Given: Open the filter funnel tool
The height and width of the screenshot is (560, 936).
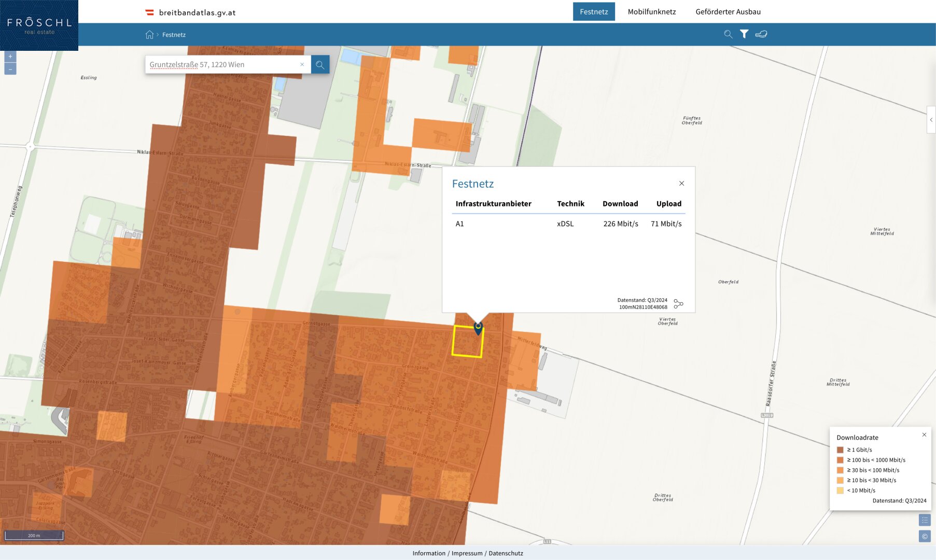Looking at the screenshot, I should (744, 34).
